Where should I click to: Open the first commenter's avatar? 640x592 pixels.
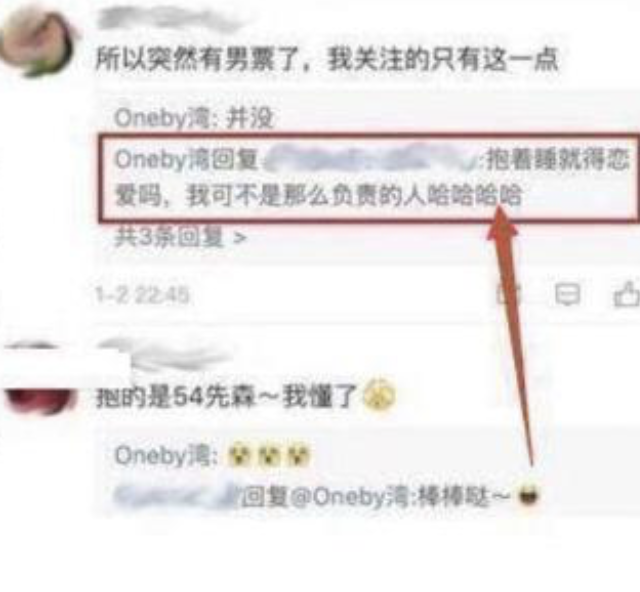click(x=37, y=44)
